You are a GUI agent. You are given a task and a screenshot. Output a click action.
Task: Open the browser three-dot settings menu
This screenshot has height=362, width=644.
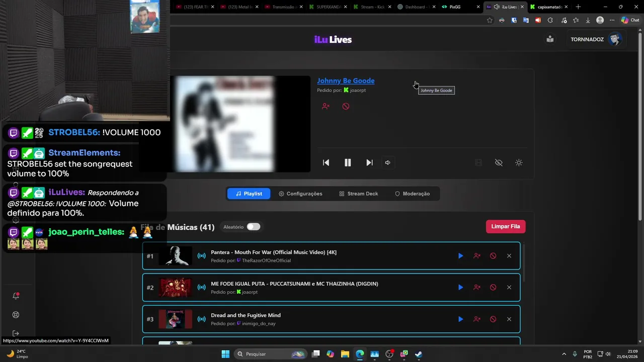tap(612, 20)
